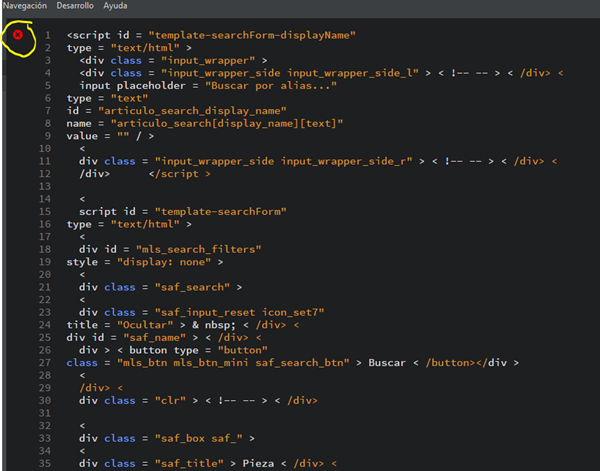Click "saf_input_reset icon_set7" string
600x471 pixels.
click(x=240, y=313)
